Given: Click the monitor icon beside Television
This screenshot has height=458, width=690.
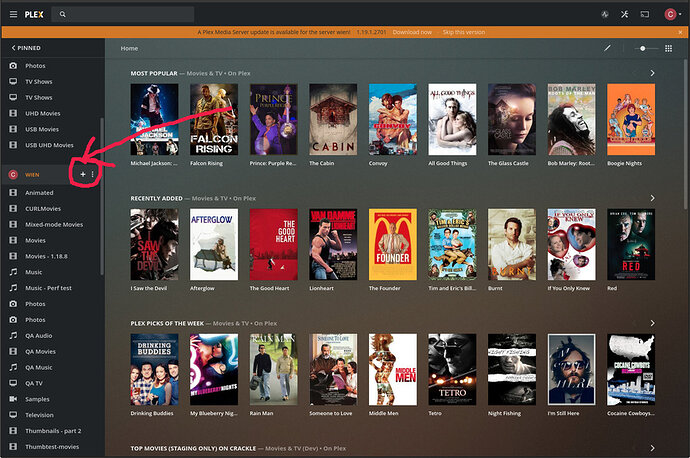Looking at the screenshot, I should pyautogui.click(x=13, y=414).
